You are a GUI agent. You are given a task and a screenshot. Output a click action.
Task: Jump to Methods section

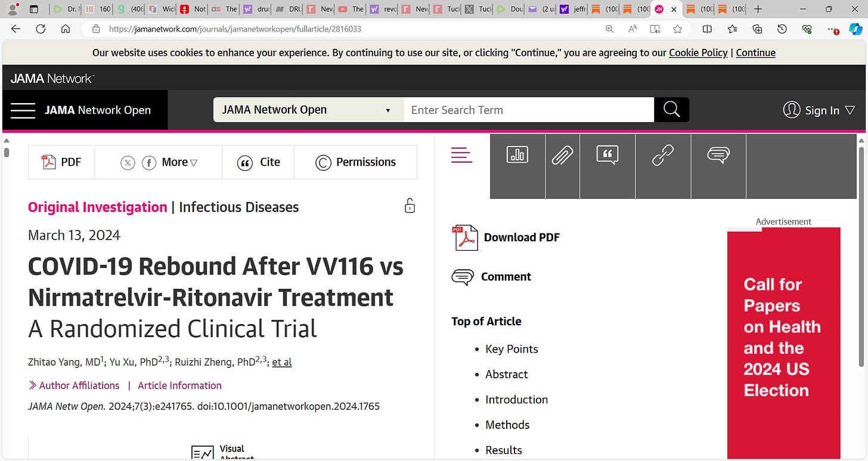point(507,425)
